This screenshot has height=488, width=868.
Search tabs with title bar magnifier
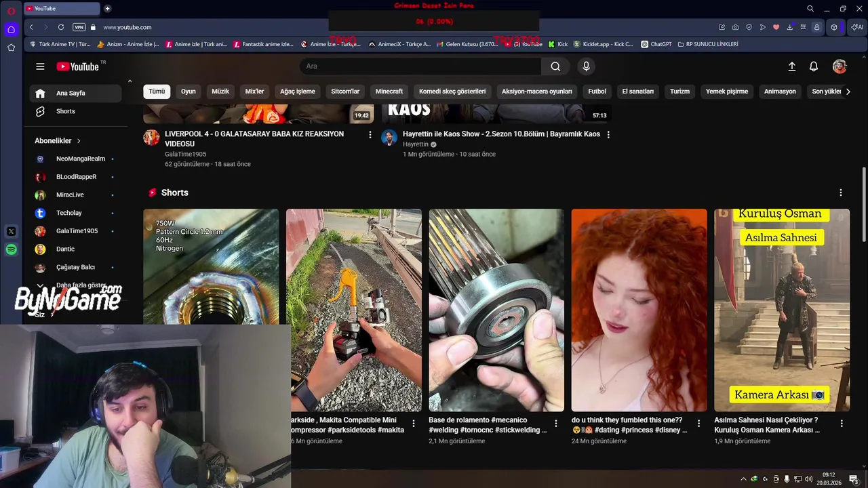810,8
